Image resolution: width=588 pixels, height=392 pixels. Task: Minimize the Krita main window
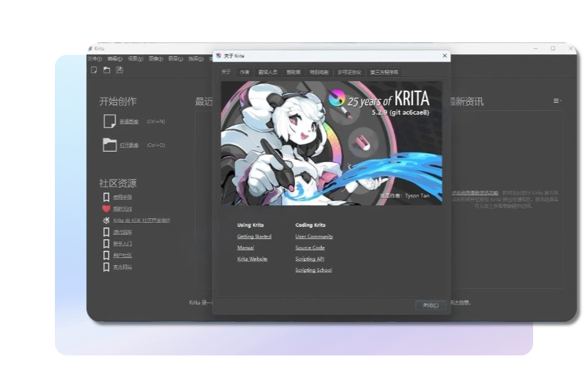click(x=536, y=48)
